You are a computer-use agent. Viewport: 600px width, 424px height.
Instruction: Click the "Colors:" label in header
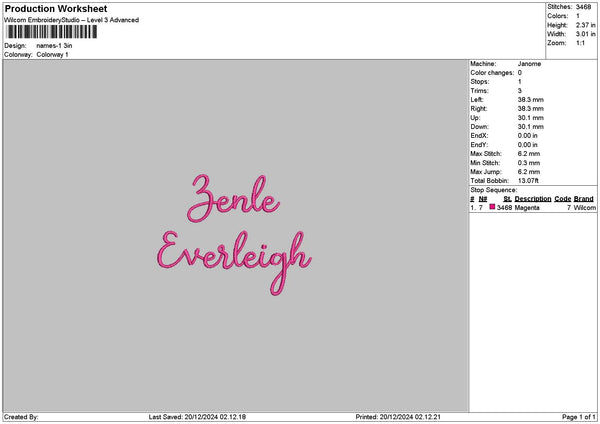click(558, 16)
